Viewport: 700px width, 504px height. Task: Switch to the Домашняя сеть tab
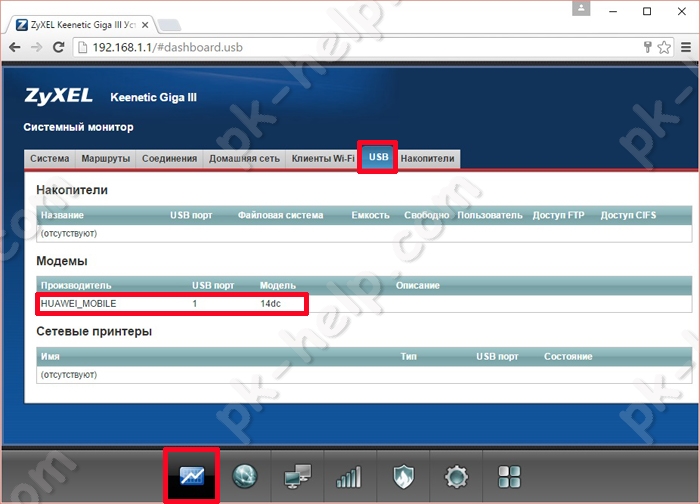tap(244, 158)
